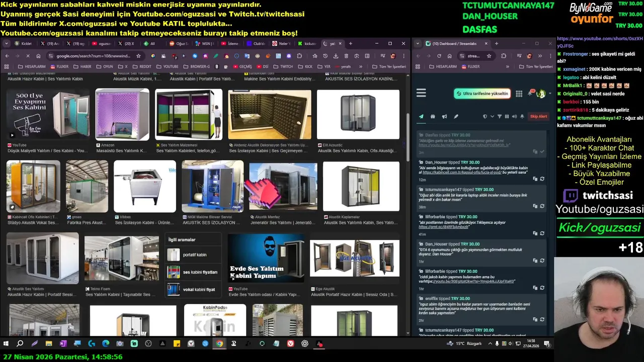Select the gift icon tab in Streamlabs
This screenshot has height=362, width=644.
click(433, 116)
